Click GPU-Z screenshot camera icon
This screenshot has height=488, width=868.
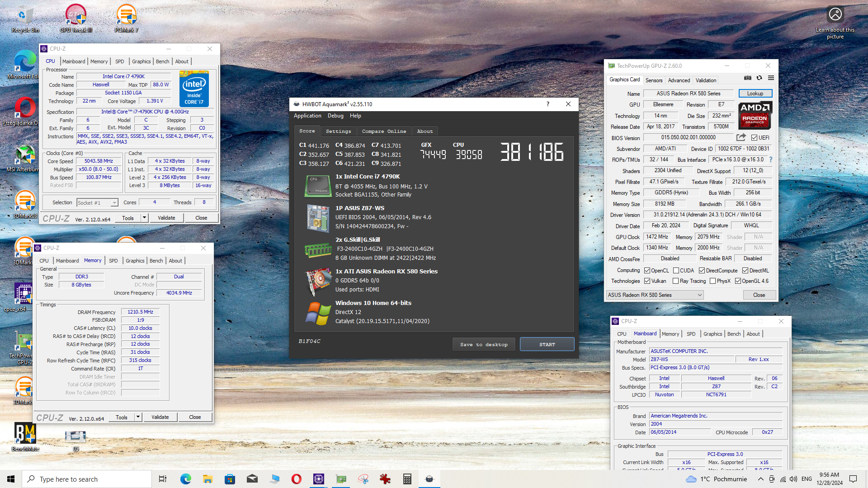click(748, 78)
